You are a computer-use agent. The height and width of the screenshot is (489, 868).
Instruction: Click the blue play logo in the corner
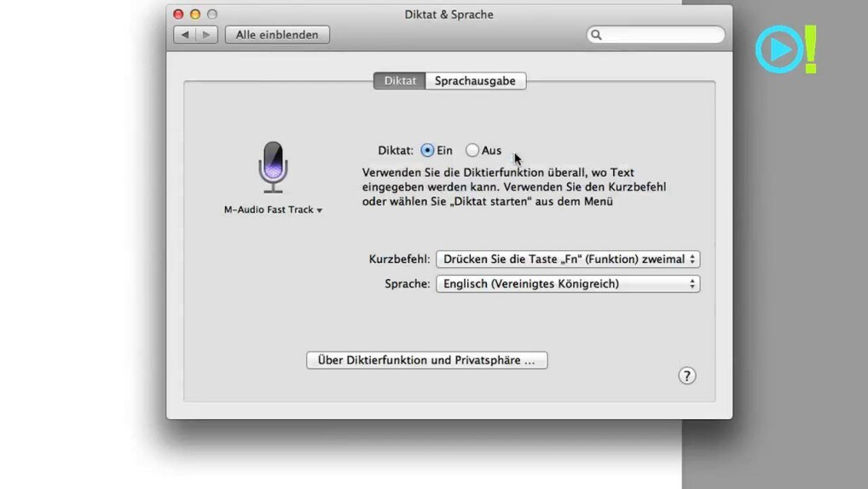click(x=779, y=49)
